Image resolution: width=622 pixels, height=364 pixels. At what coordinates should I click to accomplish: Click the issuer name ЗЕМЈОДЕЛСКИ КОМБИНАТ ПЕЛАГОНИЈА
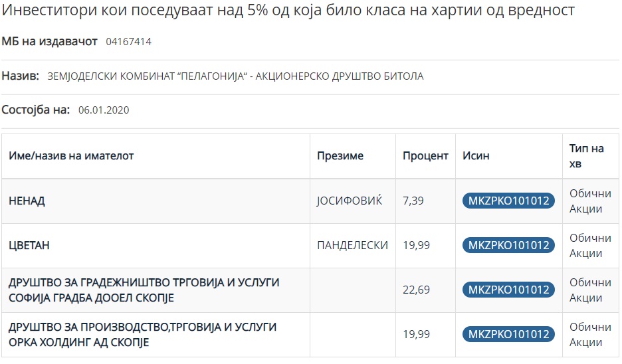[235, 76]
